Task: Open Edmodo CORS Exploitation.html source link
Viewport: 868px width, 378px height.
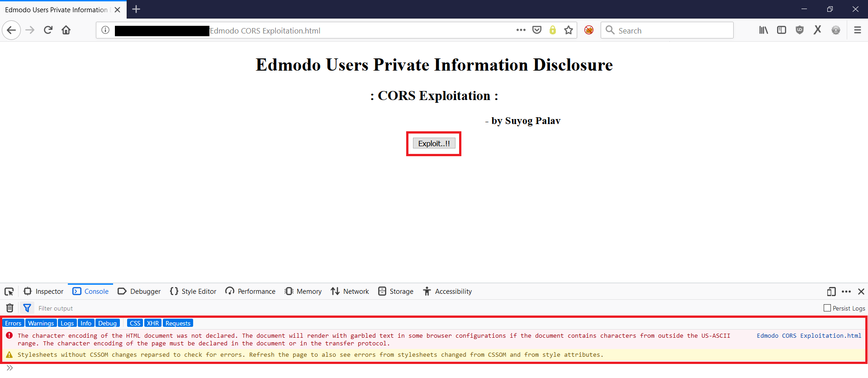Action: coord(809,335)
